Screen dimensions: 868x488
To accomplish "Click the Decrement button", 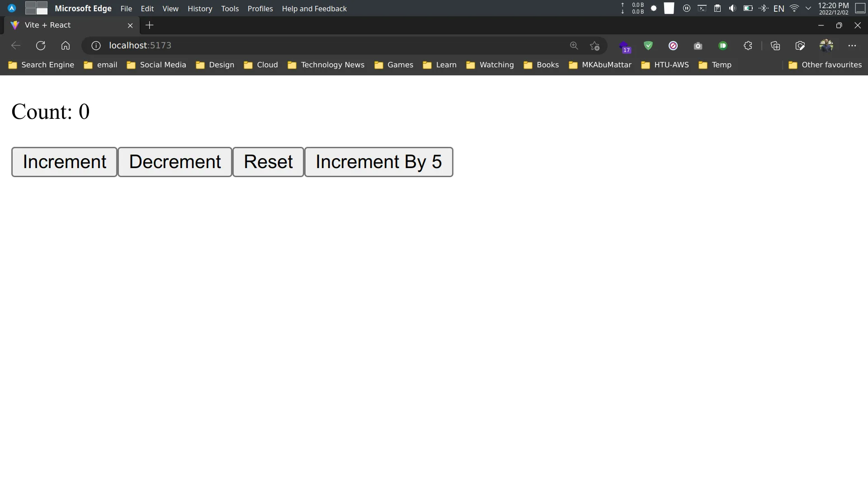I will click(175, 161).
